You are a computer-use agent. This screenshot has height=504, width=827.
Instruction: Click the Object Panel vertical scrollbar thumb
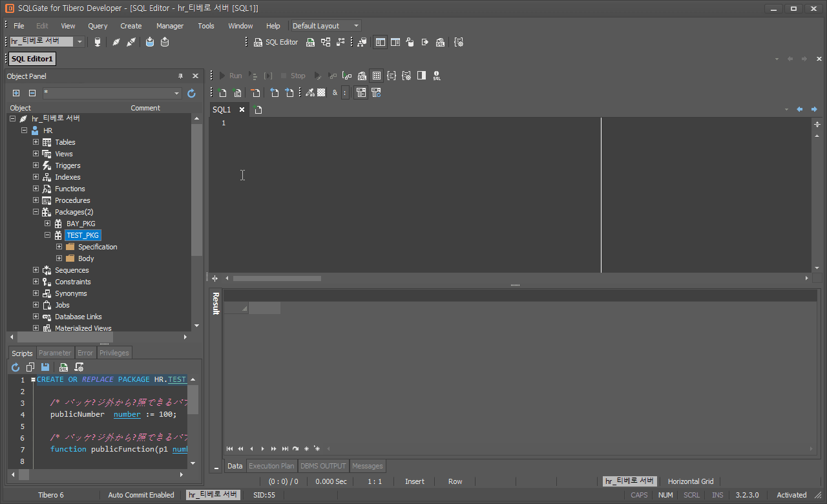197,189
